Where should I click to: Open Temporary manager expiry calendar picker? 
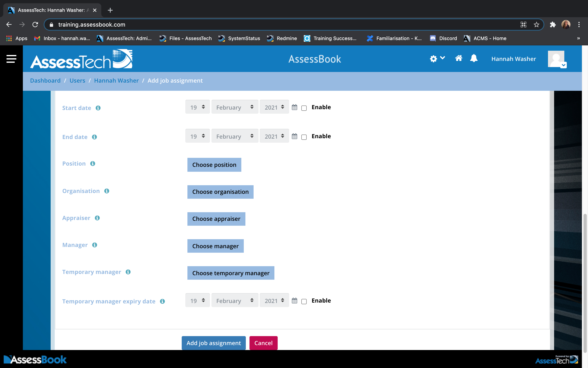point(294,301)
